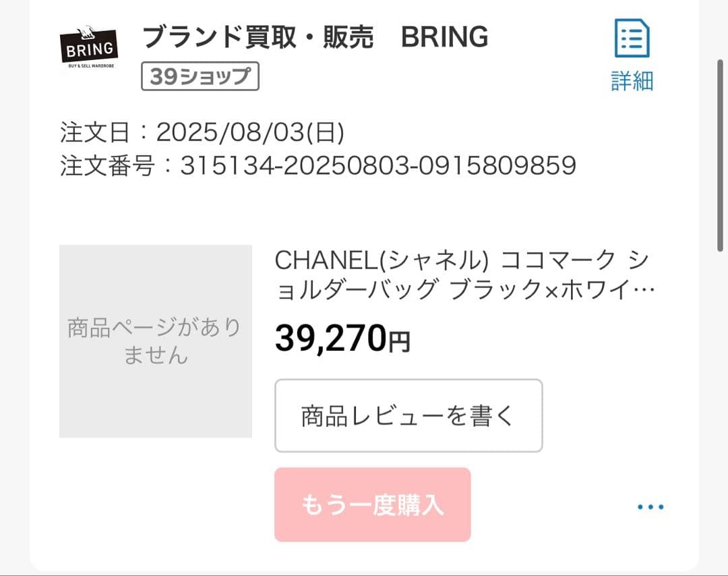Click 商品レビューを書く button
Image resolution: width=728 pixels, height=576 pixels.
(408, 415)
